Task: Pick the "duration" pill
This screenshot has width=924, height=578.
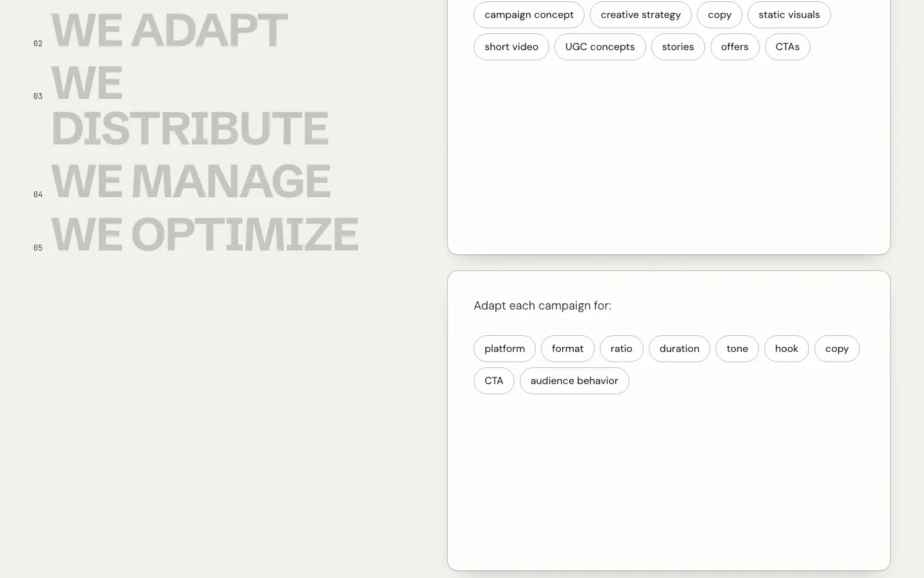Action: [680, 349]
